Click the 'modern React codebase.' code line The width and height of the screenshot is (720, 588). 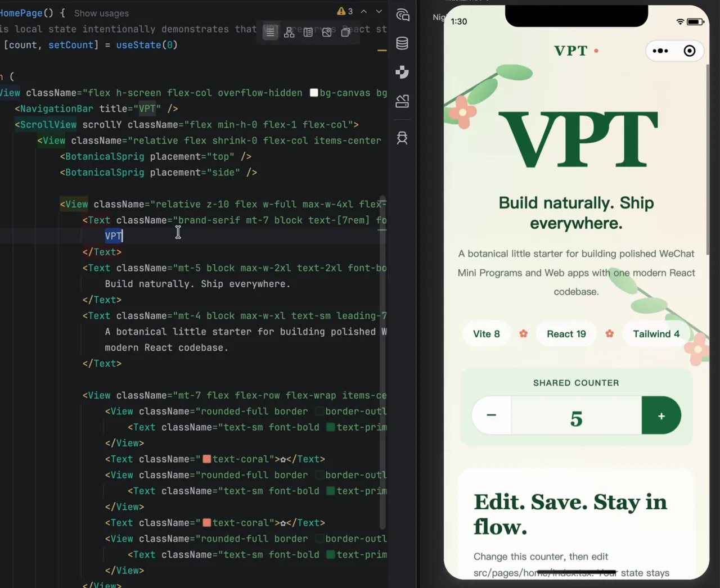pyautogui.click(x=166, y=347)
